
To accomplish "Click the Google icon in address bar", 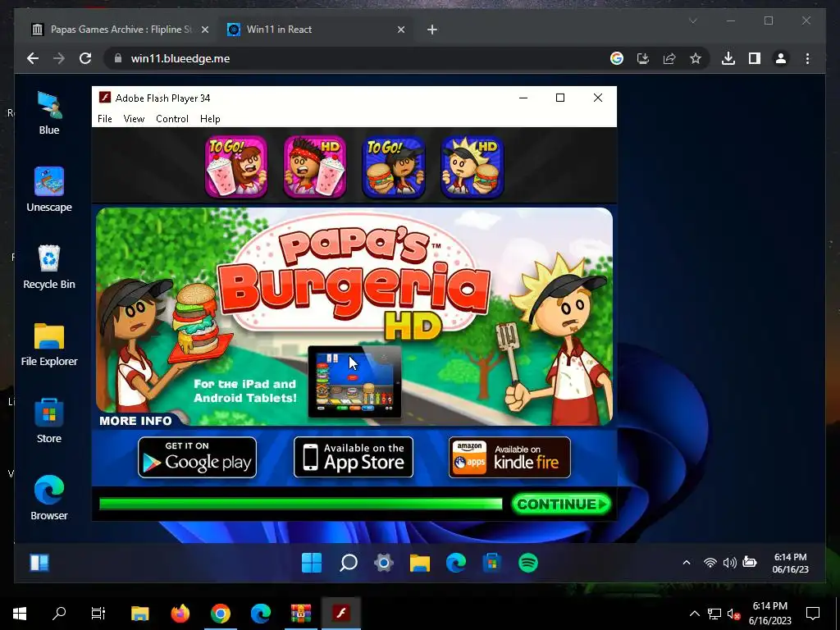I will (617, 58).
